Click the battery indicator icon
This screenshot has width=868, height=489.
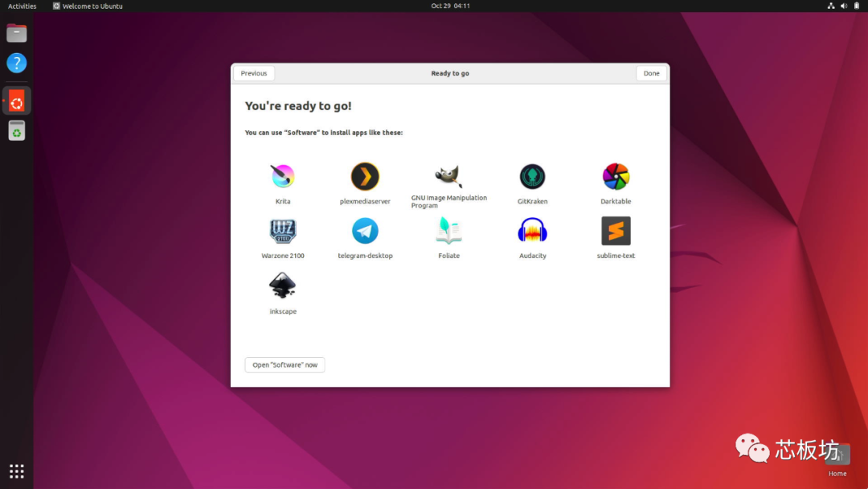click(857, 6)
